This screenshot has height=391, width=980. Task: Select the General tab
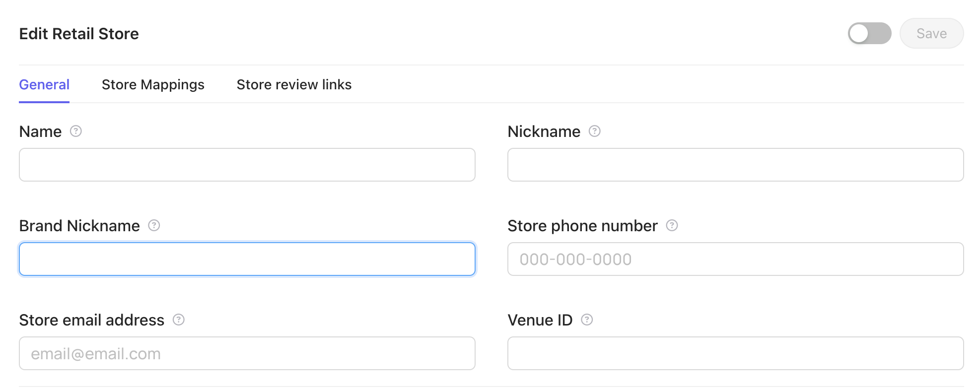[x=44, y=84]
